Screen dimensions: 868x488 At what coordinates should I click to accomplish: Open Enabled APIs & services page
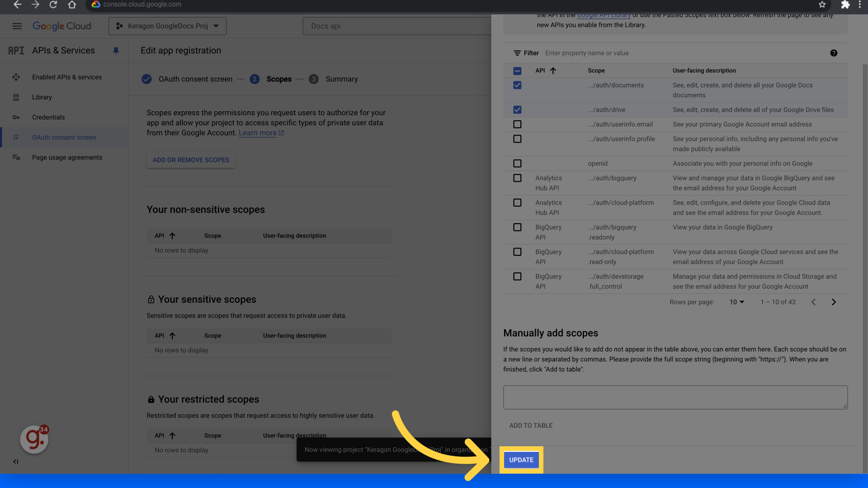pos(67,77)
